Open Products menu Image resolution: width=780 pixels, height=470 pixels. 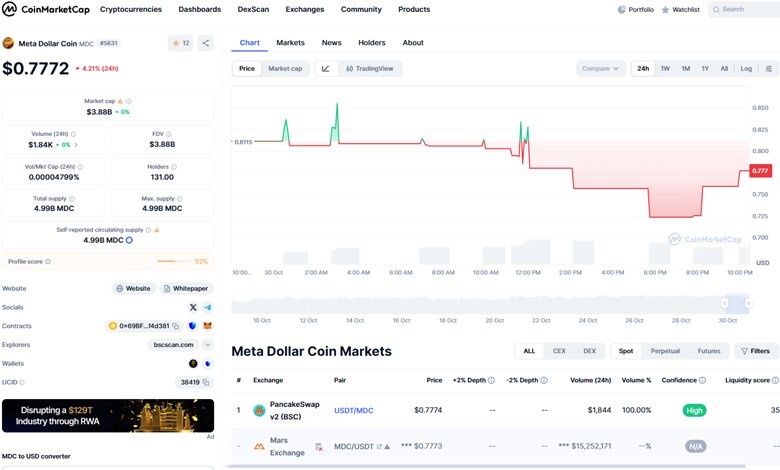(x=414, y=9)
